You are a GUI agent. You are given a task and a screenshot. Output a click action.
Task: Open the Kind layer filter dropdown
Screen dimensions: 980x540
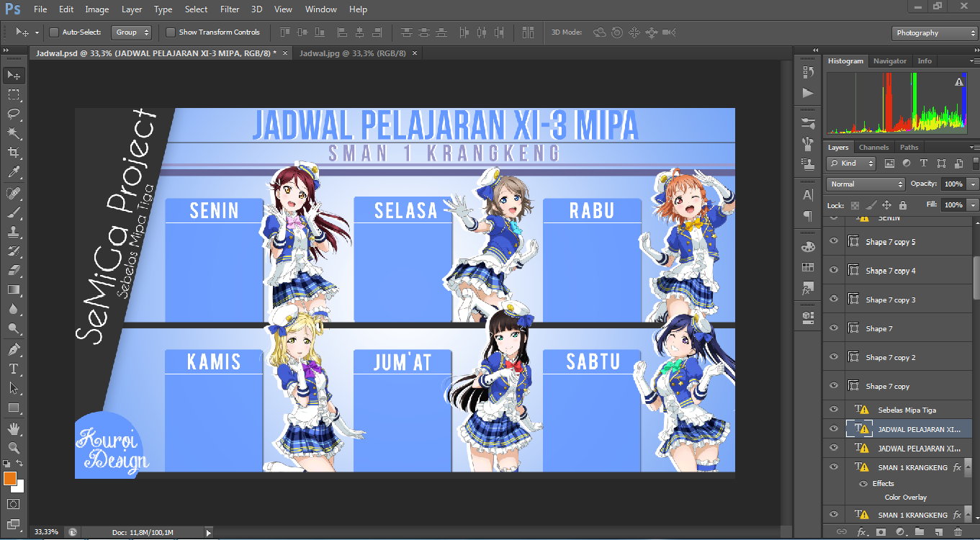(x=852, y=163)
